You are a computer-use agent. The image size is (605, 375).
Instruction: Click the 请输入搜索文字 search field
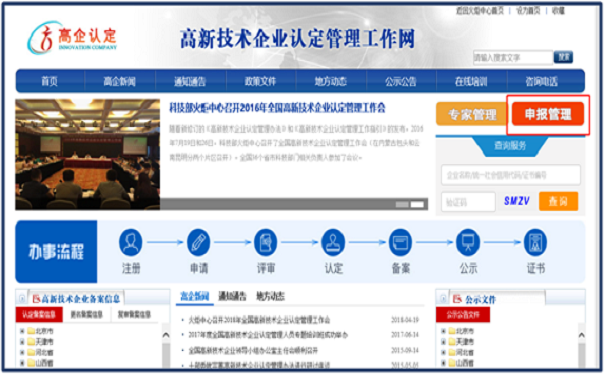point(513,57)
